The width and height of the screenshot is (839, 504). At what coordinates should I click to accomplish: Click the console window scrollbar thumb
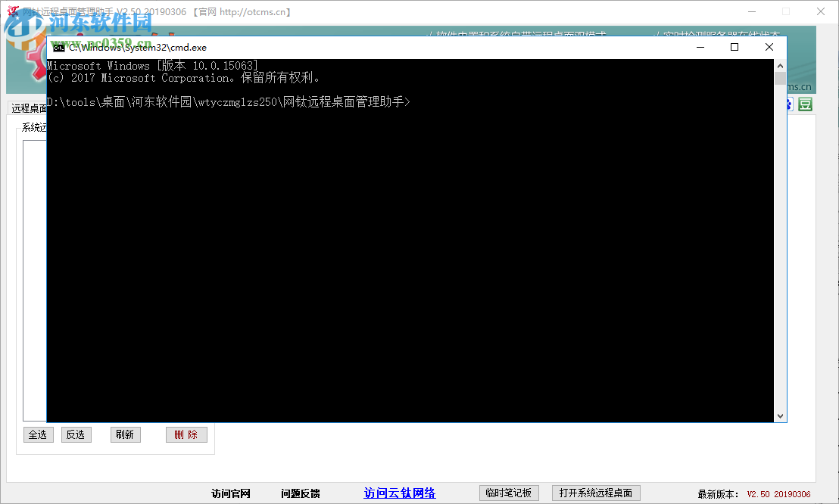pyautogui.click(x=781, y=79)
